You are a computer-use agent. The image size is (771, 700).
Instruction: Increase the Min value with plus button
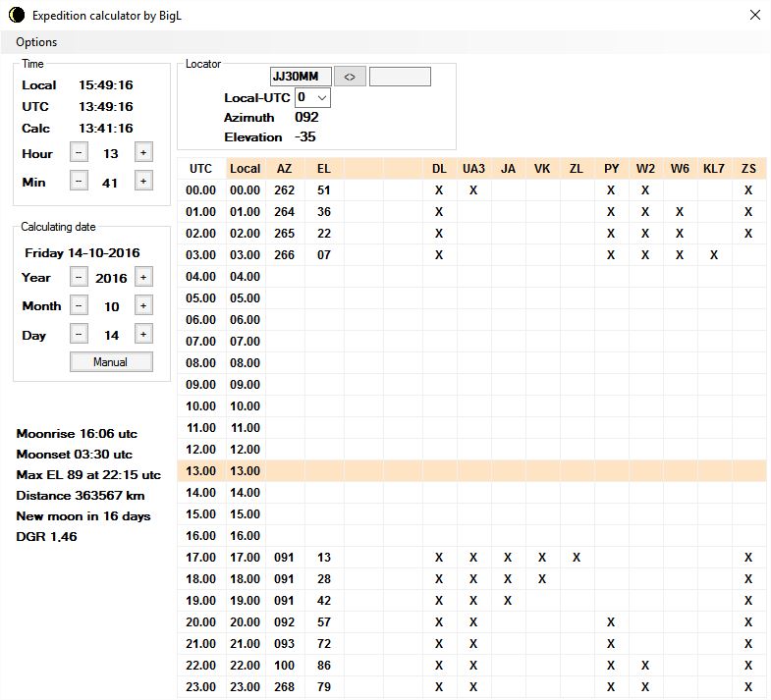point(142,181)
